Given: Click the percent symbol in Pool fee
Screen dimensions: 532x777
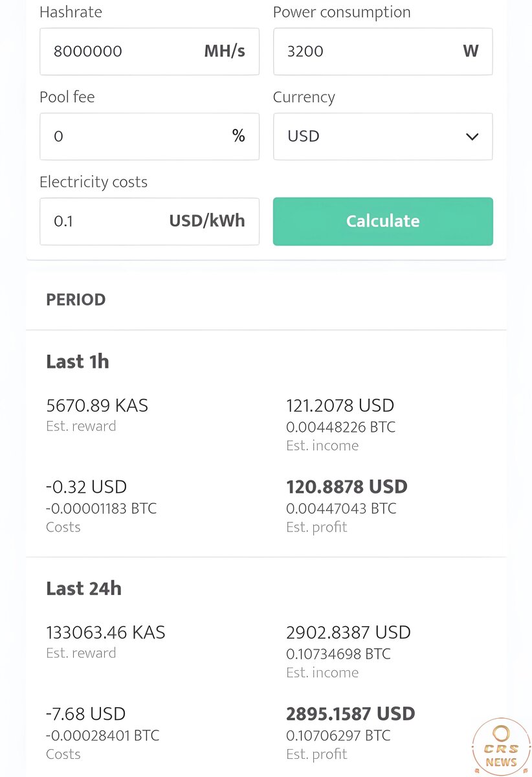Looking at the screenshot, I should (239, 136).
